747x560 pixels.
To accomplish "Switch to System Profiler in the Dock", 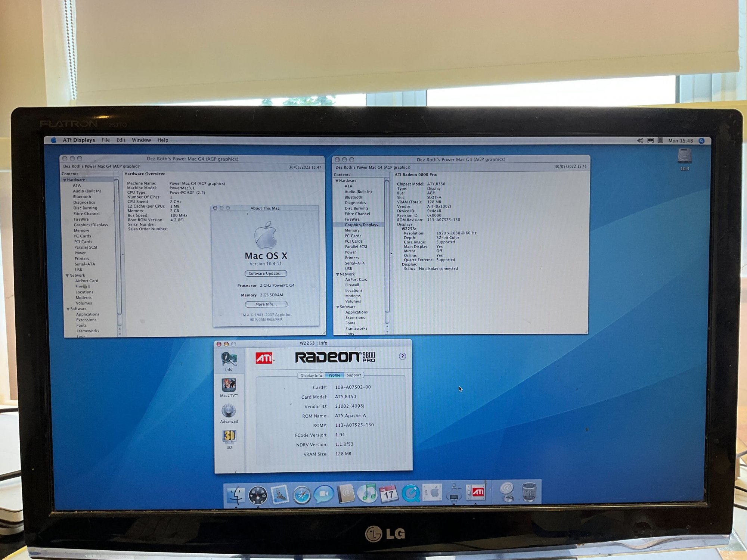I will click(x=454, y=493).
